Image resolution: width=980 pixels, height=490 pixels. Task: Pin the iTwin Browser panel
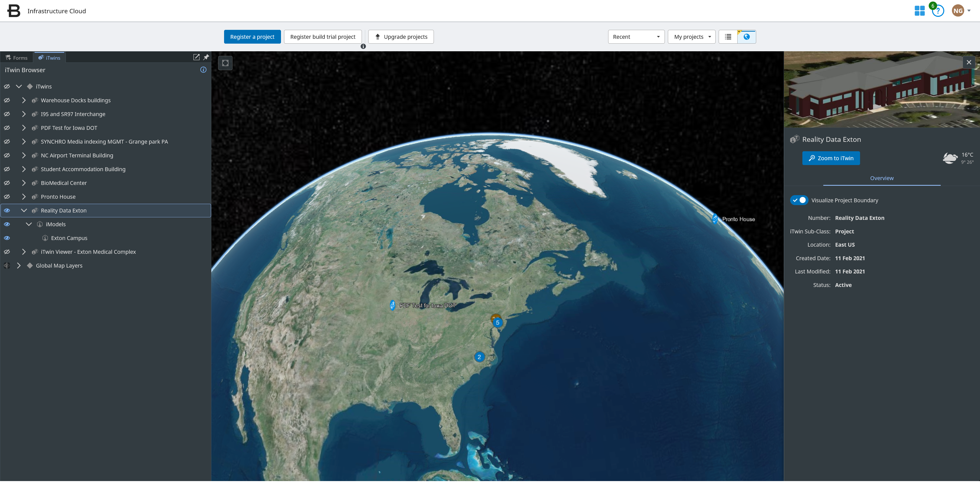pyautogui.click(x=206, y=57)
